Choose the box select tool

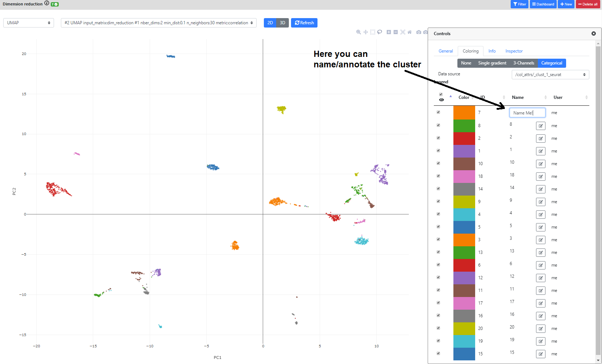373,32
